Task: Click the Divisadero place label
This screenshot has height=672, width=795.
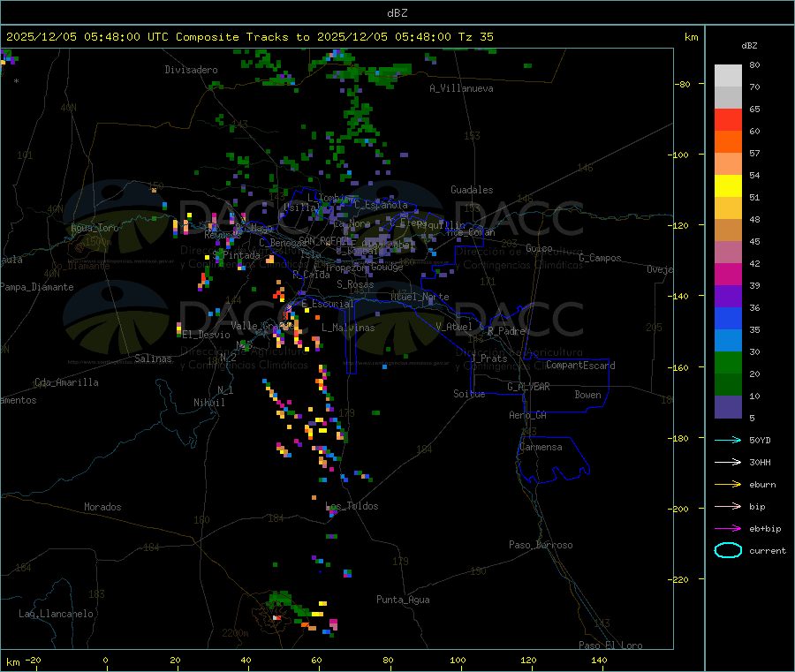Action: tap(191, 70)
